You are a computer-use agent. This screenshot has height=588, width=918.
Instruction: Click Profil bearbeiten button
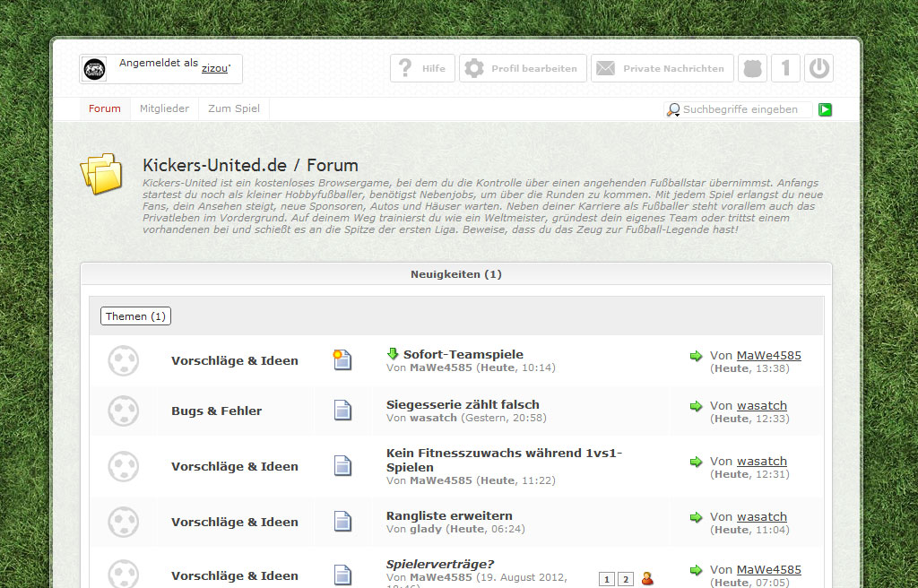[523, 68]
